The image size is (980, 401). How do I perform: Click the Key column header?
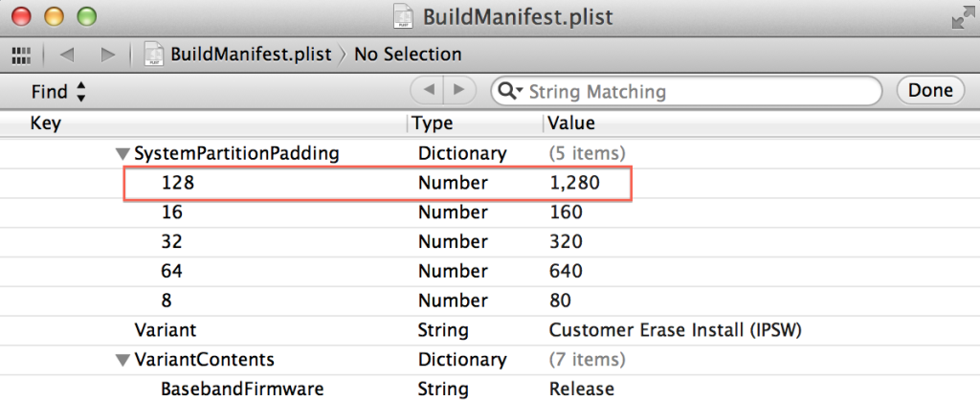click(46, 123)
